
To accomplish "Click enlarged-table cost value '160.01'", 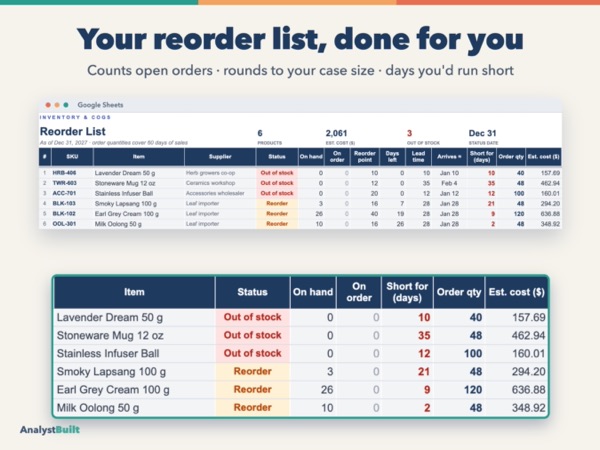I will click(529, 354).
